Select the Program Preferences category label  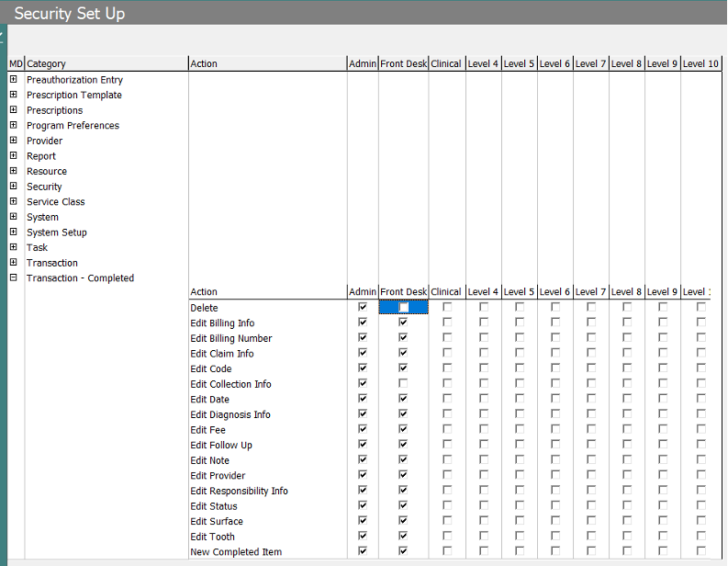pos(73,126)
